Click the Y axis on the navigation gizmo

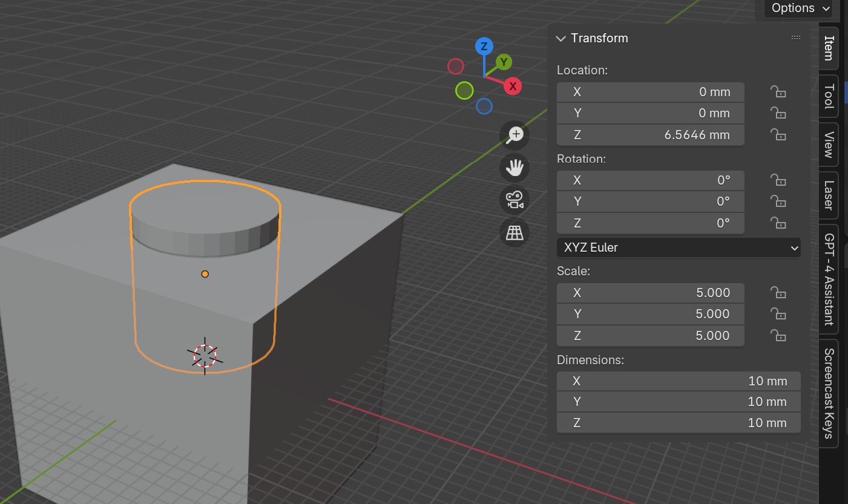503,62
